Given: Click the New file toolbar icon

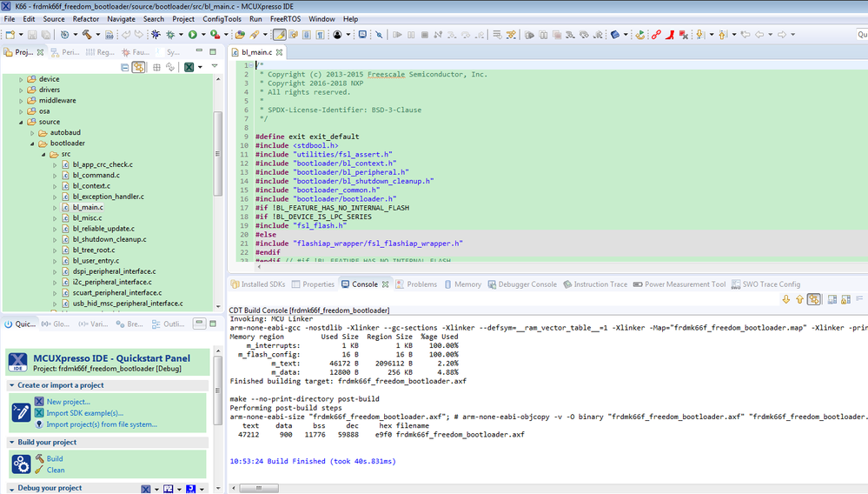Looking at the screenshot, I should [x=10, y=35].
